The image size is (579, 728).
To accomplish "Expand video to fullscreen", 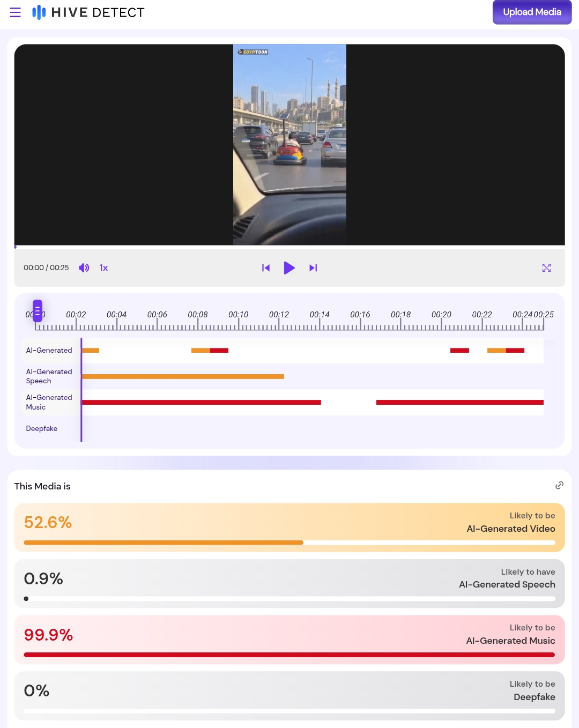I will click(x=546, y=268).
